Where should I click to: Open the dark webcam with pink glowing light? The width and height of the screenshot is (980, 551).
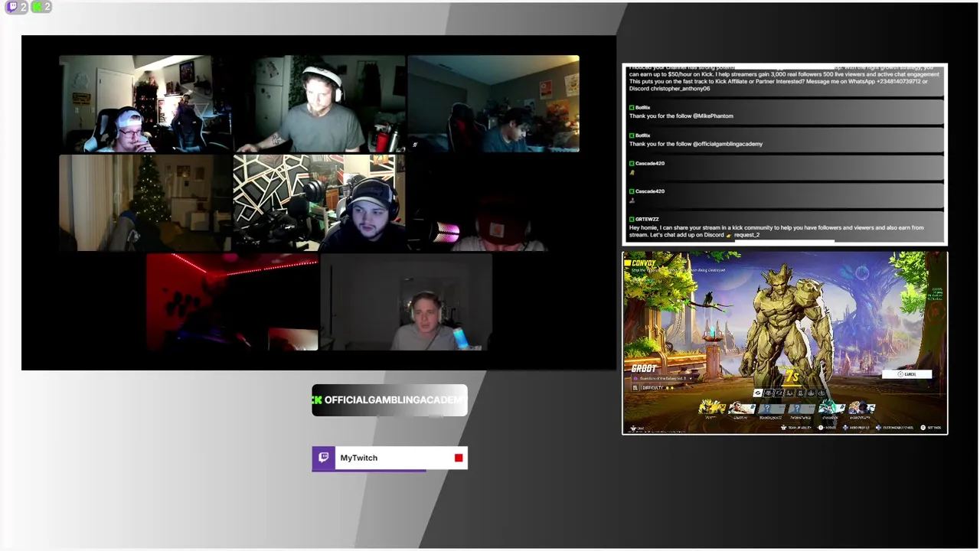tap(493, 203)
